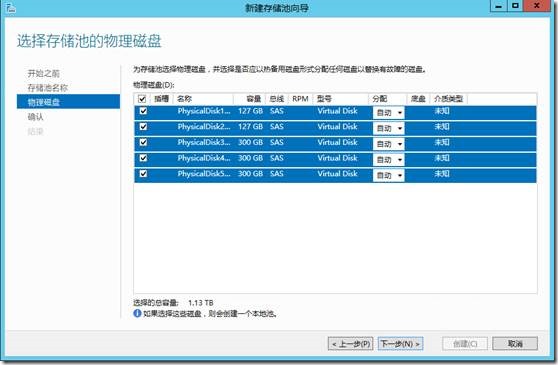Close the wizard window
This screenshot has width=558, height=365.
[537, 6]
